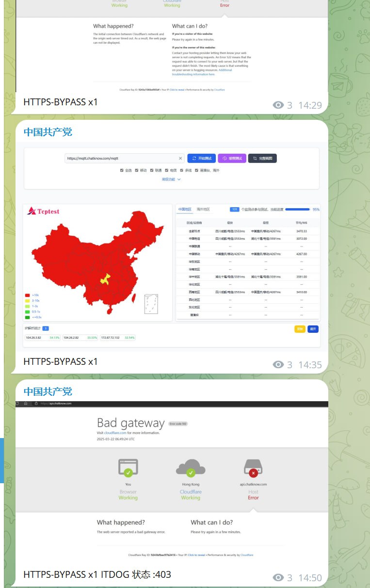Uncheck the 移动 carrier checkbox
The image size is (370, 588).
(137, 170)
